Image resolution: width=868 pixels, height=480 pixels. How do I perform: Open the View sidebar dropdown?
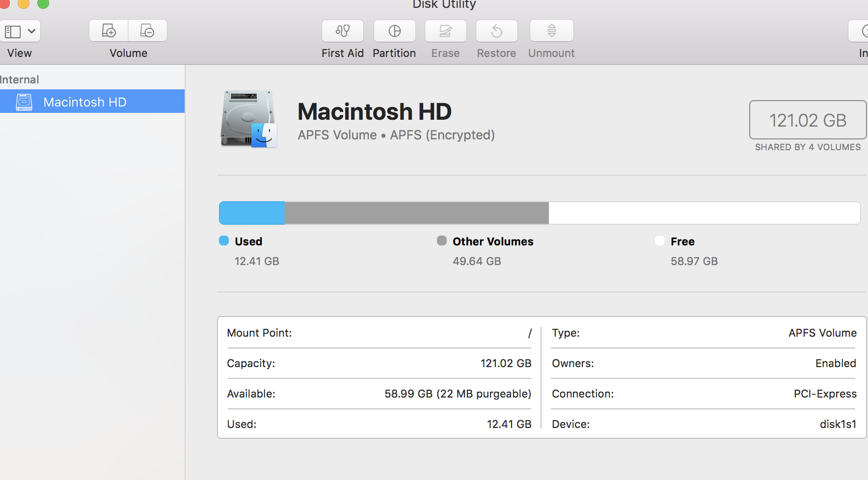(20, 31)
